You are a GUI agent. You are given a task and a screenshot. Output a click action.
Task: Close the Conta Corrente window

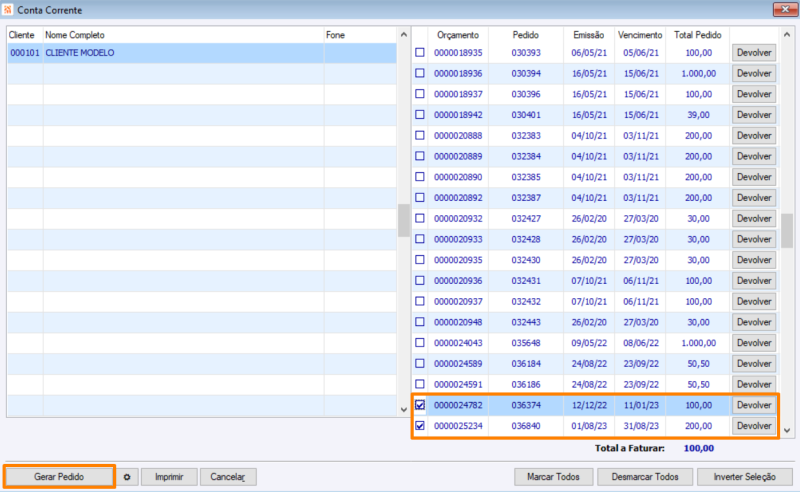tap(785, 9)
